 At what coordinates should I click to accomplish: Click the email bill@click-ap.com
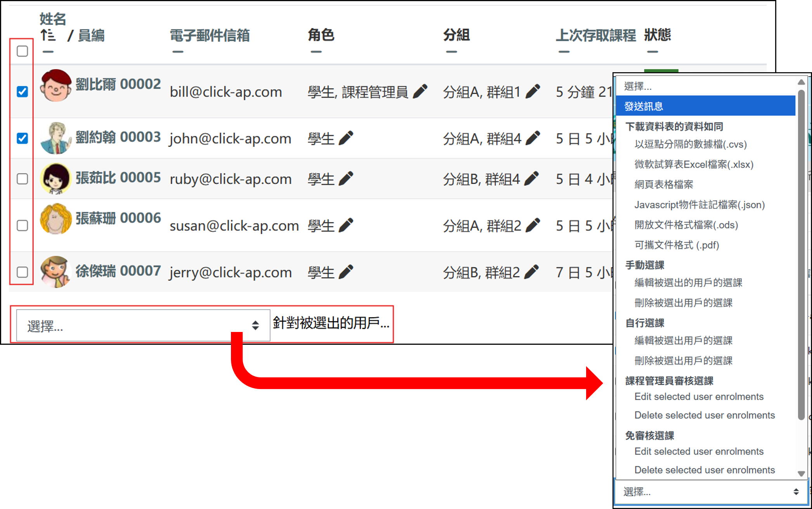[x=226, y=92]
